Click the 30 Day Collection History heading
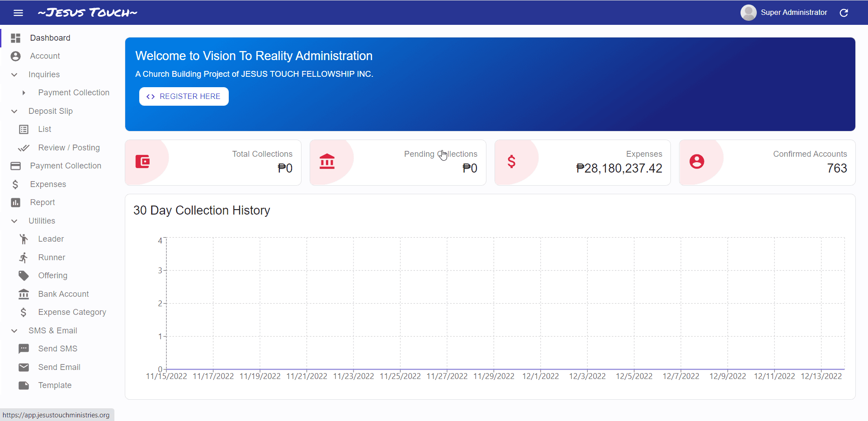This screenshot has height=421, width=868. pyautogui.click(x=202, y=210)
